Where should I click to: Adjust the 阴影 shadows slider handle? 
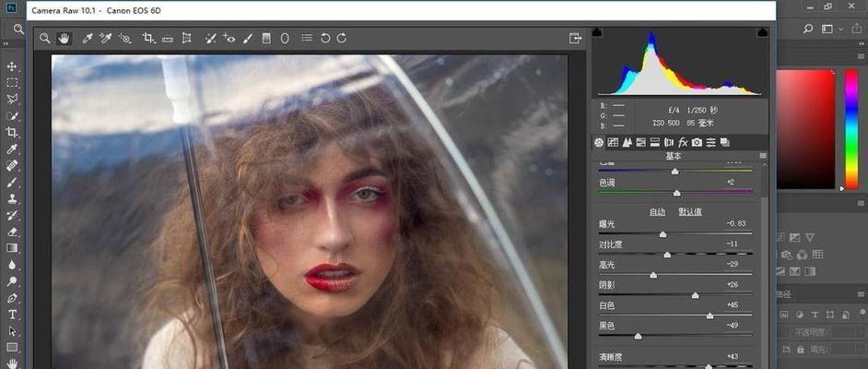pyautogui.click(x=696, y=296)
